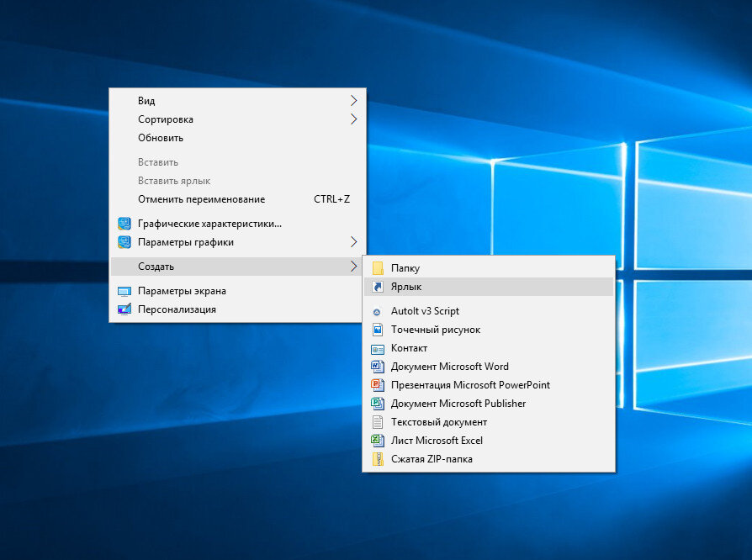This screenshot has height=560, width=752.
Task: Click the contact card icon beside Контакт
Action: coord(378,350)
